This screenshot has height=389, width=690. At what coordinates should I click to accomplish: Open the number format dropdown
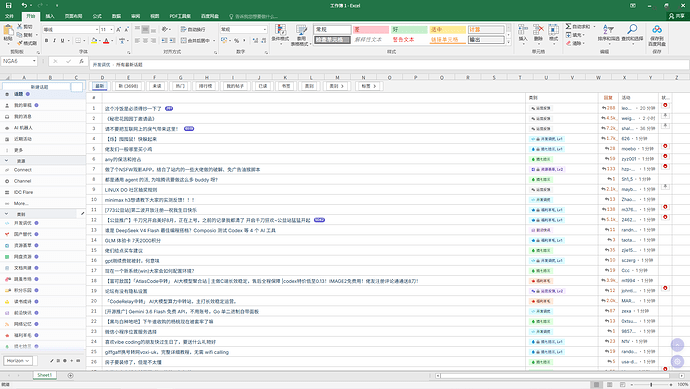[x=265, y=29]
